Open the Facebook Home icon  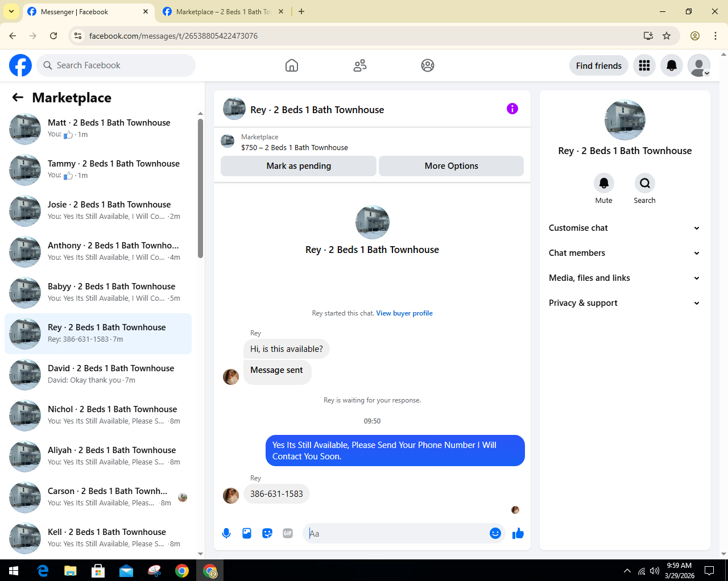point(292,65)
